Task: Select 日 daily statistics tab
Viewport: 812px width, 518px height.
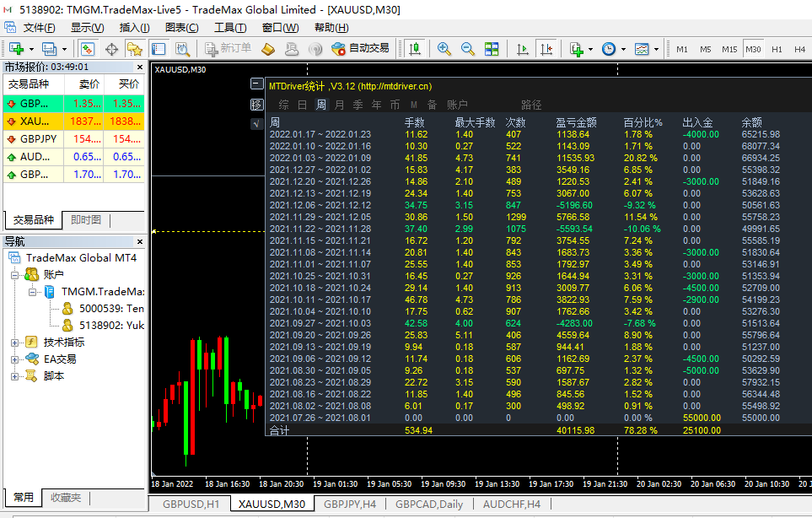Action: (303, 105)
